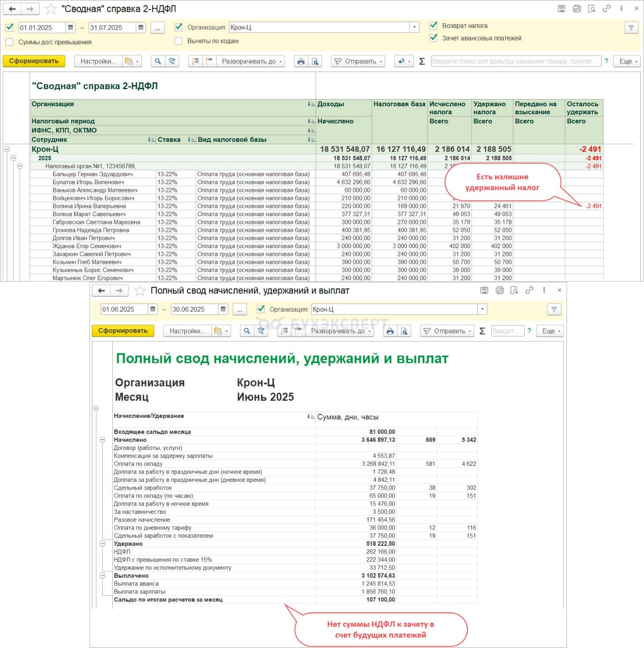Click Отправить in the Полный свод toolbar
This screenshot has width=644, height=648.
click(447, 331)
